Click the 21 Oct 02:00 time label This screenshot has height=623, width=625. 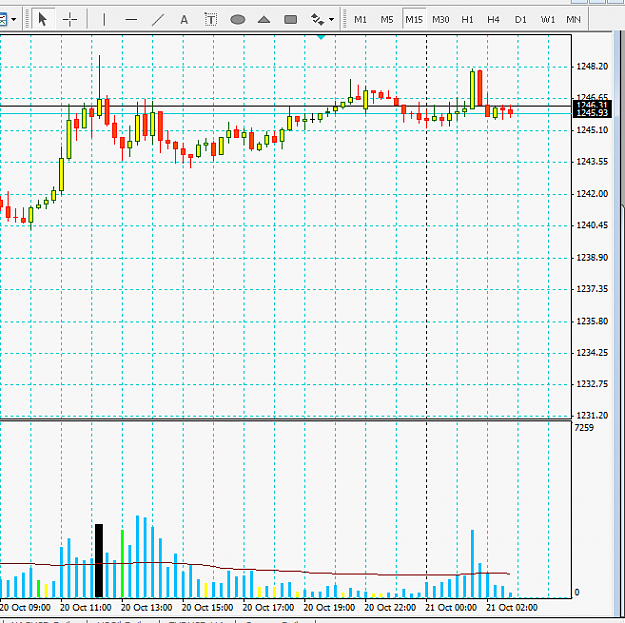[x=512, y=607]
